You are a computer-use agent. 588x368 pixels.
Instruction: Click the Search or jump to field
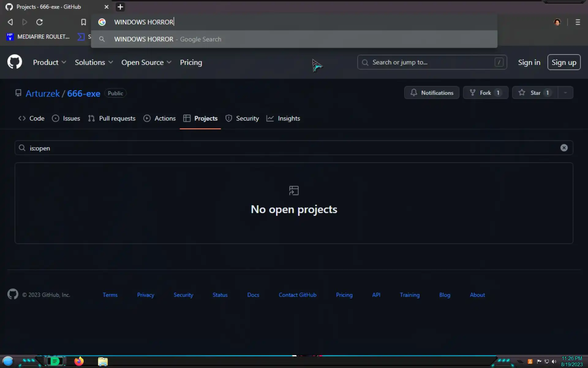pyautogui.click(x=432, y=62)
